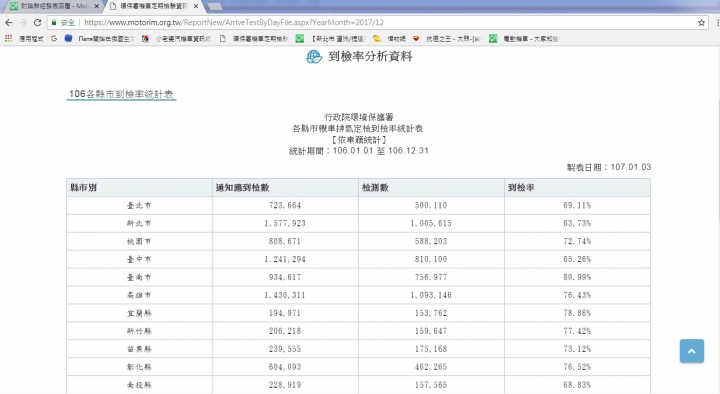Click the value 934,617
The width and height of the screenshot is (720, 394).
pyautogui.click(x=285, y=277)
